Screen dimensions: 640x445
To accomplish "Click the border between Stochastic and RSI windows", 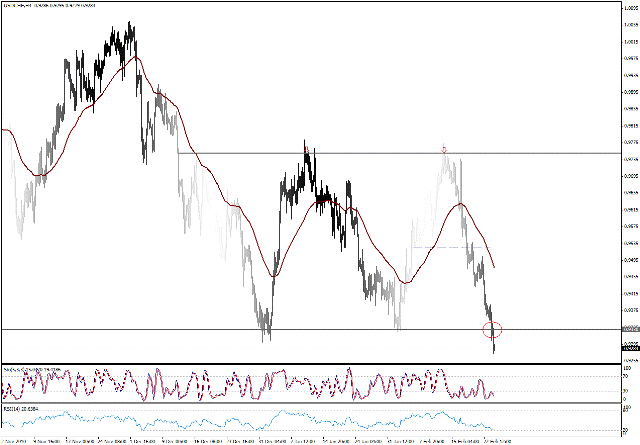I will [x=300, y=403].
